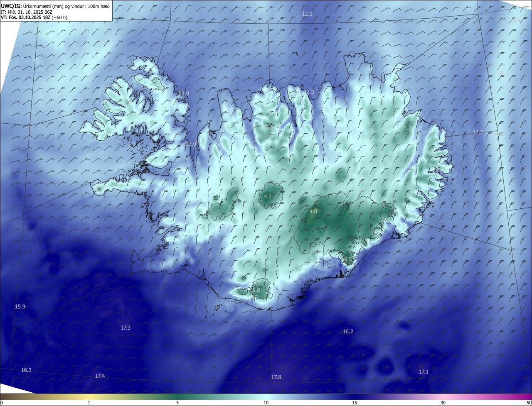Click the 13.3 value on the north coast
Screen dimensions: 532x406
point(309,92)
